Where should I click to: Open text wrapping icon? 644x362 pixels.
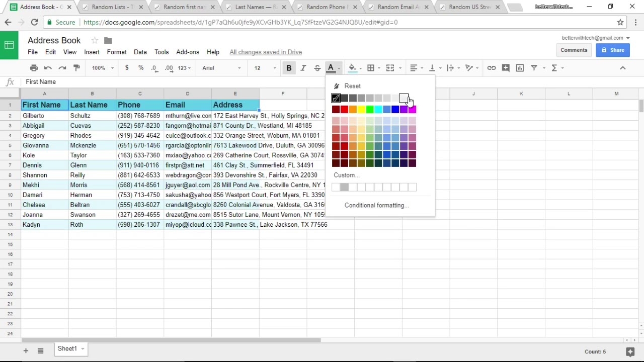click(450, 68)
